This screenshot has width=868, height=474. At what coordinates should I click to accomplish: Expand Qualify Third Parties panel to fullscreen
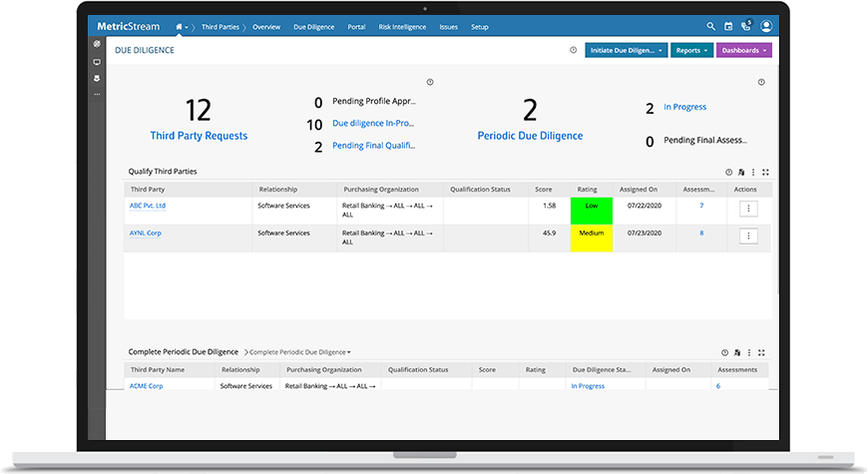[x=764, y=172]
